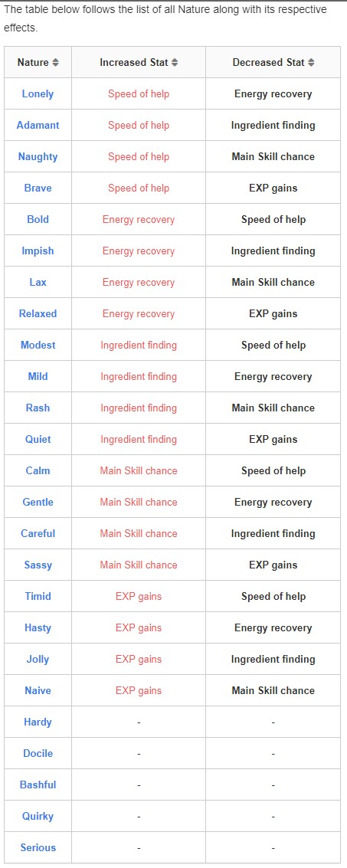Open the Serious nature link

(38, 847)
